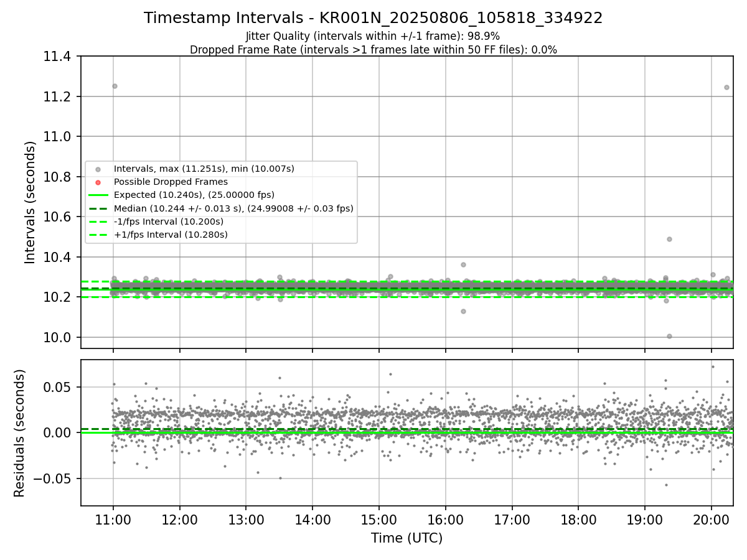Click the outlier point near 10.13s after 16:00
747x560 pixels.
coord(463,311)
